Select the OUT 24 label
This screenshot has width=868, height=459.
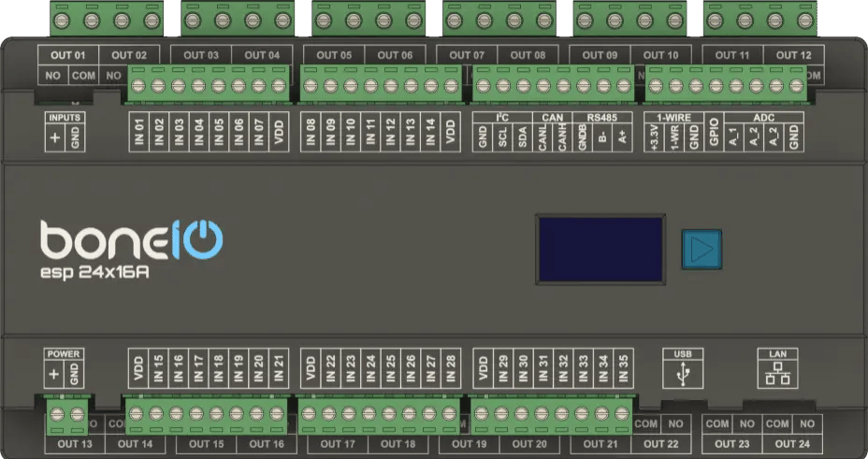coord(793,444)
